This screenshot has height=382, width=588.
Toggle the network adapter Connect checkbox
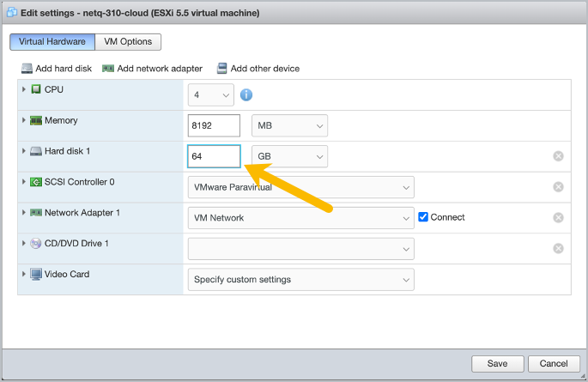pyautogui.click(x=423, y=217)
